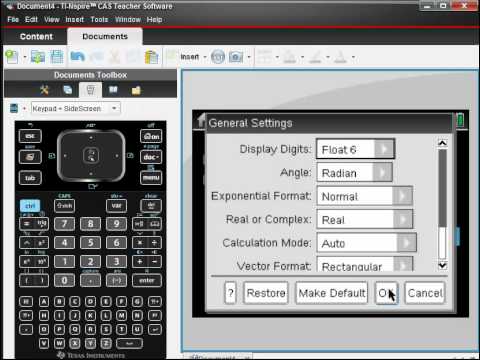480x360 pixels.
Task: Open the Tools menu
Action: 99,20
